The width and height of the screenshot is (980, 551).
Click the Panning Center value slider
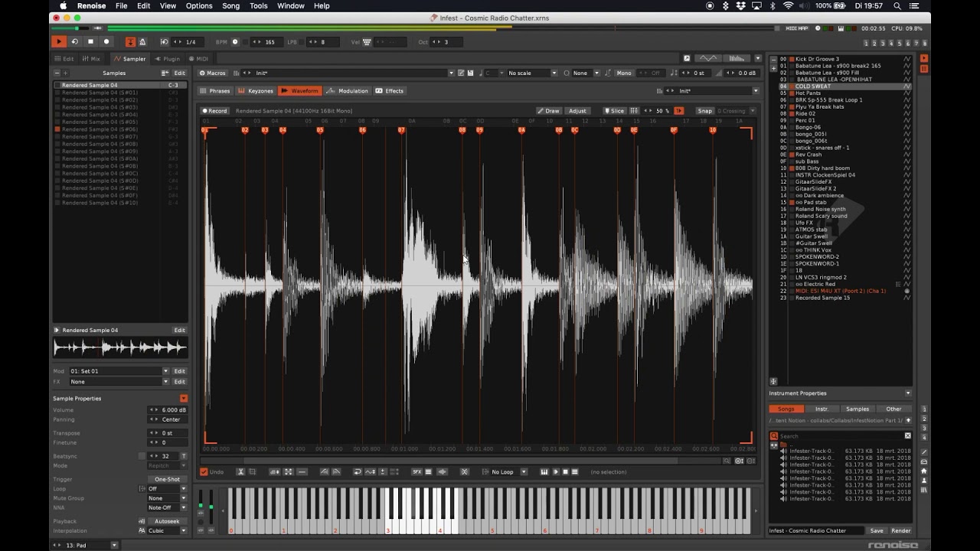(x=167, y=419)
